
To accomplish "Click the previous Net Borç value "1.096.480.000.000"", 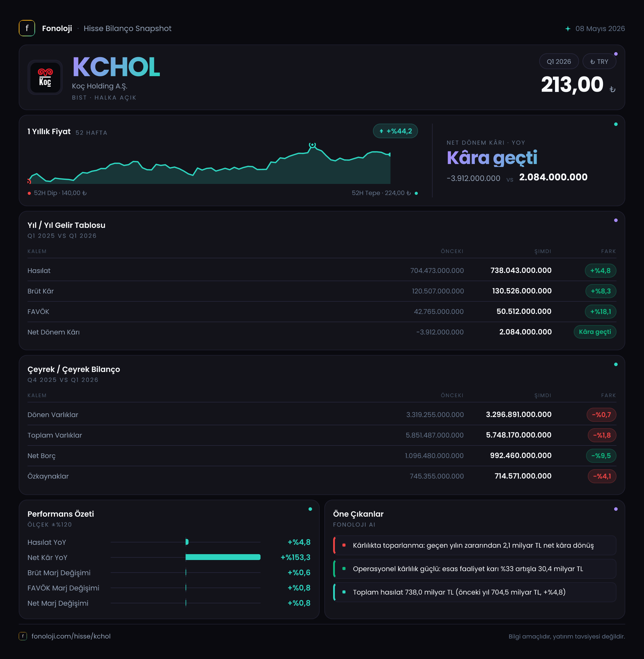I will 434,456.
